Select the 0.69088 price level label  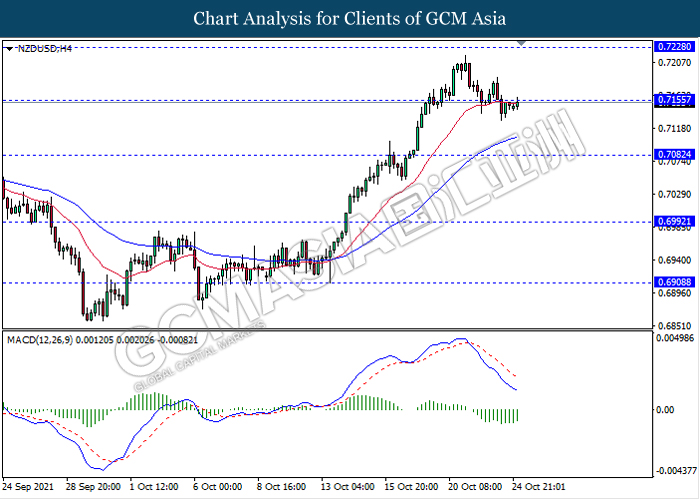click(675, 282)
